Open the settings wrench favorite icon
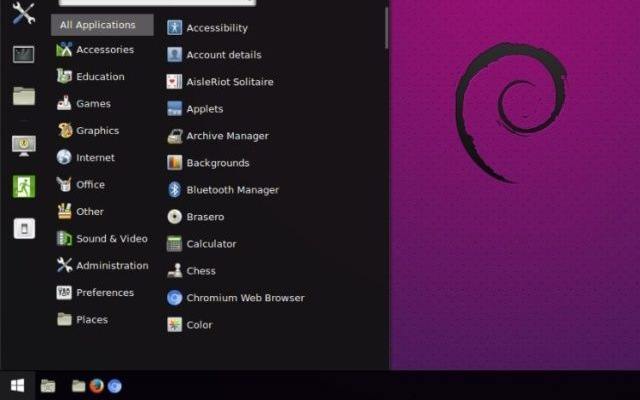The width and height of the screenshot is (640, 400). pos(23,13)
